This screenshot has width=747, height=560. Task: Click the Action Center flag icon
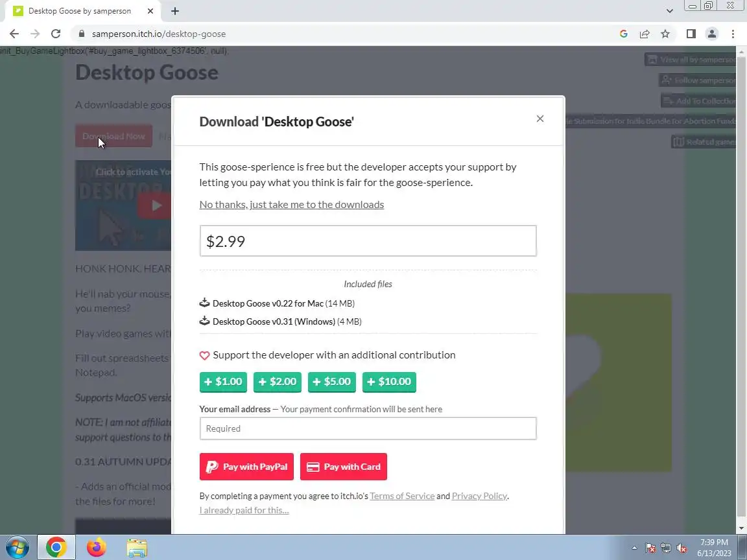(x=650, y=548)
